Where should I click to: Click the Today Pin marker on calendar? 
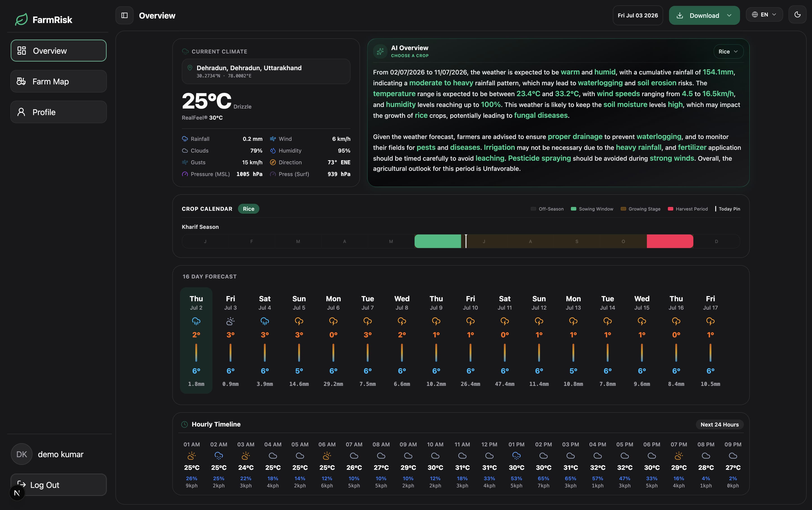[x=466, y=241]
